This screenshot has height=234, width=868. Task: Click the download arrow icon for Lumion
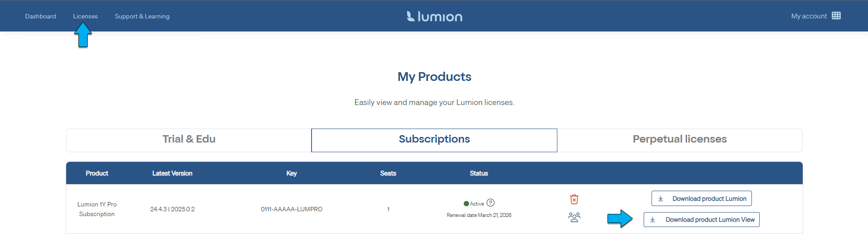point(661,199)
